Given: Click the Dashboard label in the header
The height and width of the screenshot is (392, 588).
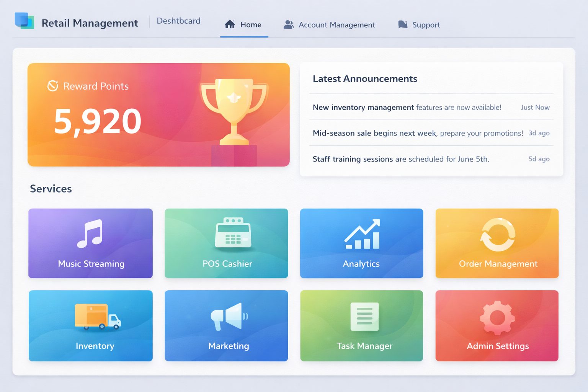Looking at the screenshot, I should pyautogui.click(x=178, y=21).
